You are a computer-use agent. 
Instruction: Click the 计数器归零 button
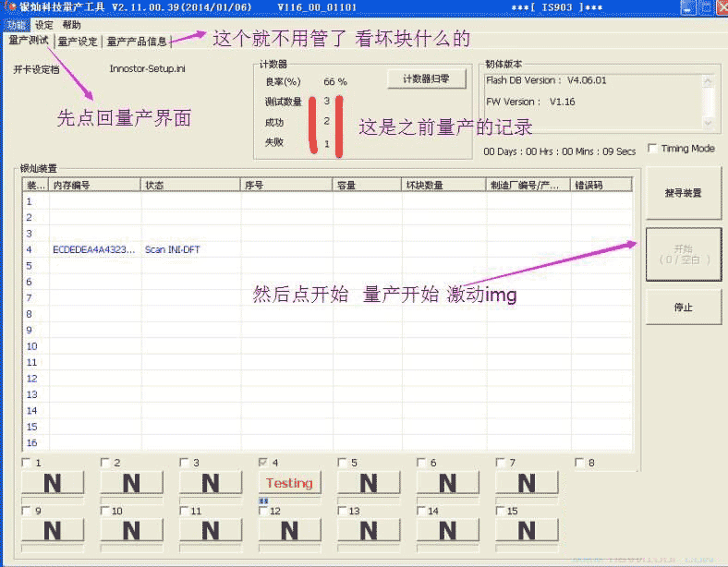(x=426, y=78)
